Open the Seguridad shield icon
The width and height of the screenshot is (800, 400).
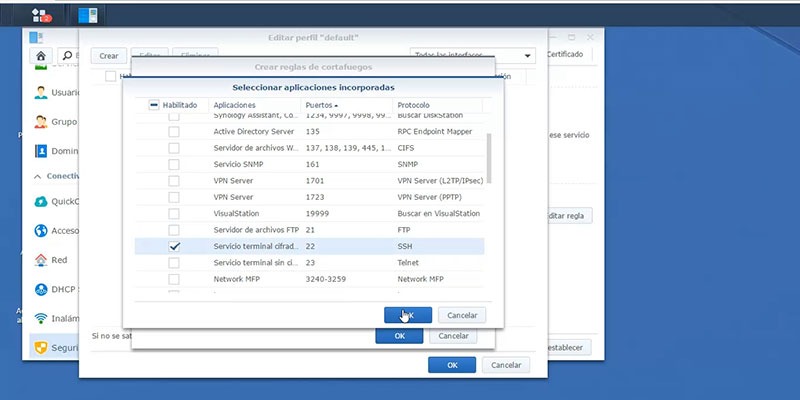41,348
